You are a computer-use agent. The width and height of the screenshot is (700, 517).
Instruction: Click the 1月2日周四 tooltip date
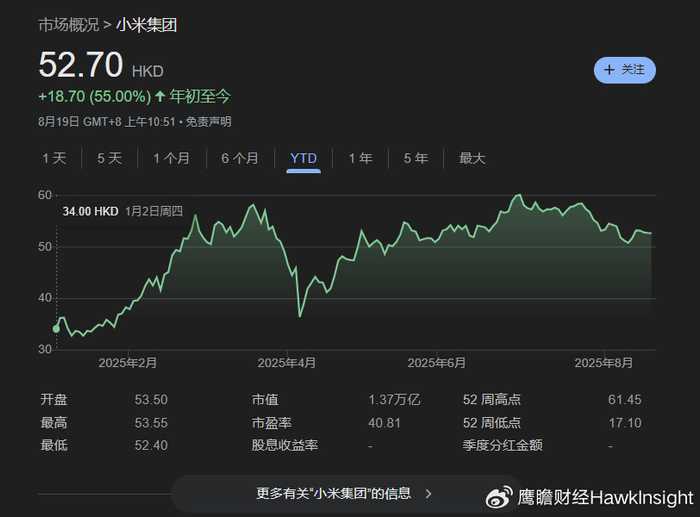click(x=154, y=211)
